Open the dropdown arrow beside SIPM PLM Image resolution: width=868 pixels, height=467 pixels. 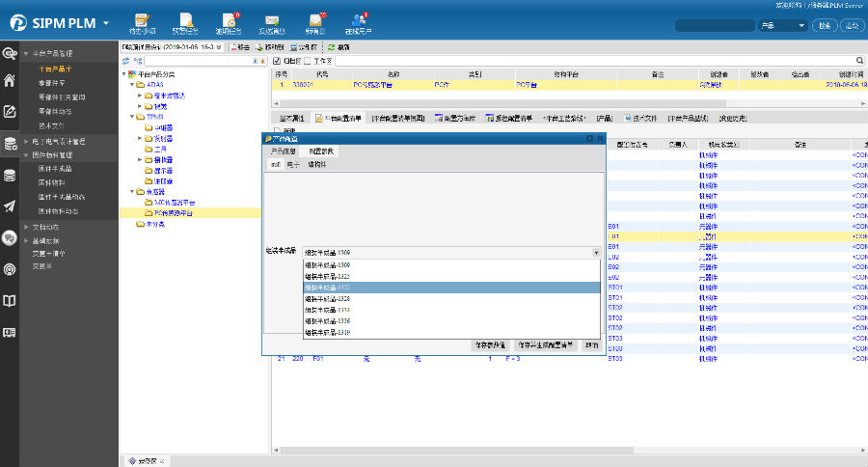pos(105,22)
